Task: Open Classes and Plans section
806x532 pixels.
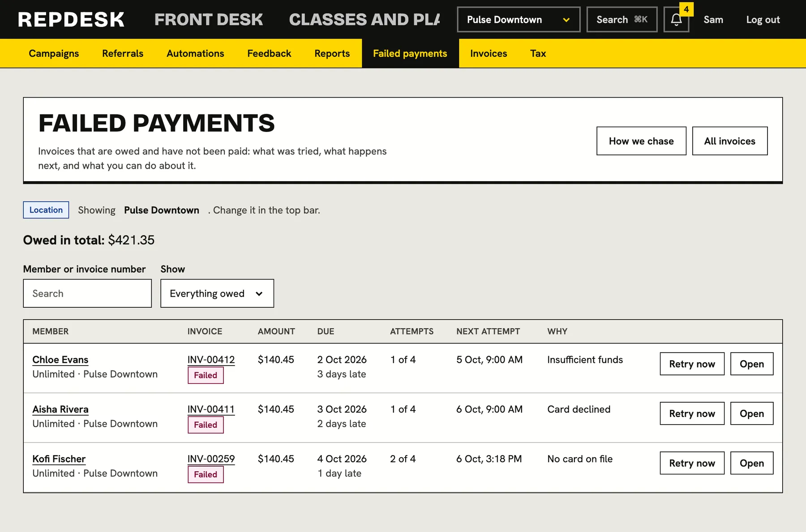Action: 364,20
